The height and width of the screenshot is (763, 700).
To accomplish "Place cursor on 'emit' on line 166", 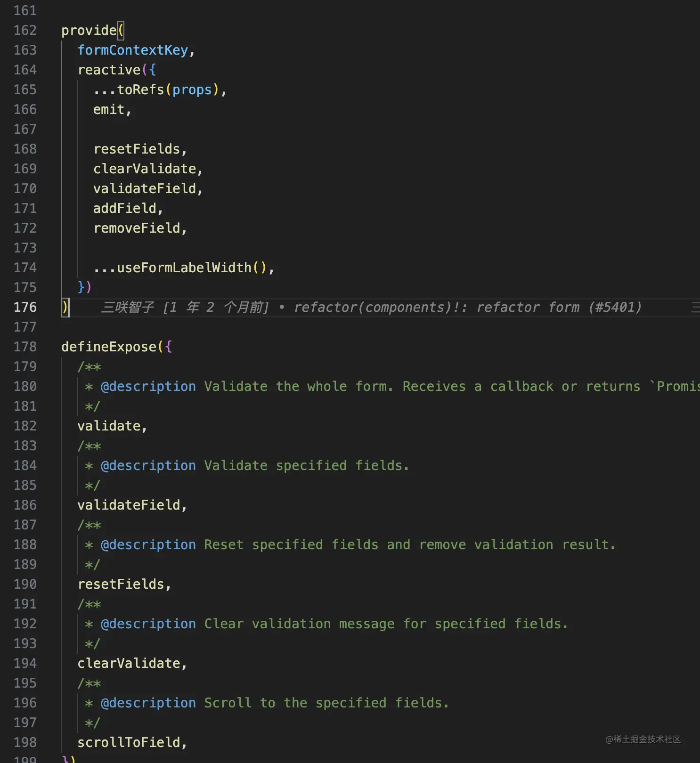I will (109, 109).
